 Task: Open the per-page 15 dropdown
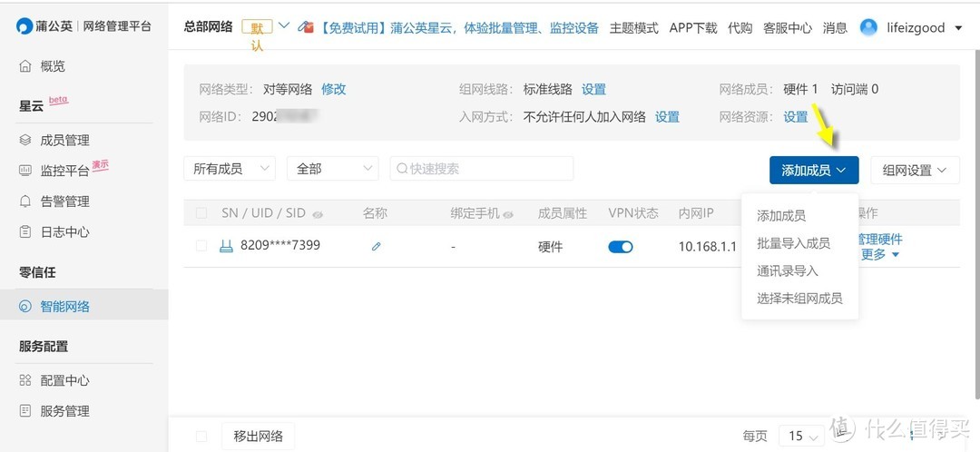801,436
